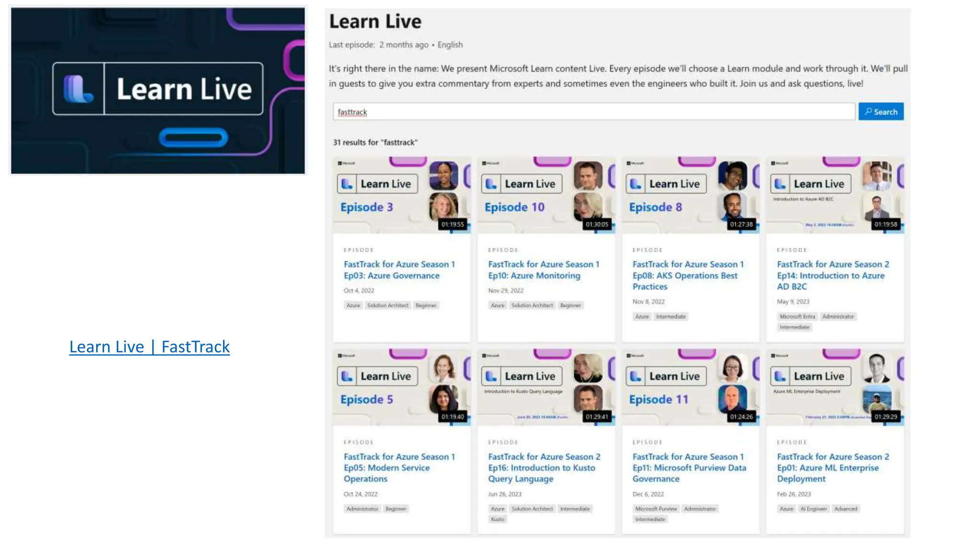This screenshot has height=551, width=980.
Task: Click the 'Kusto' tag on Ep16 card
Action: 497,519
